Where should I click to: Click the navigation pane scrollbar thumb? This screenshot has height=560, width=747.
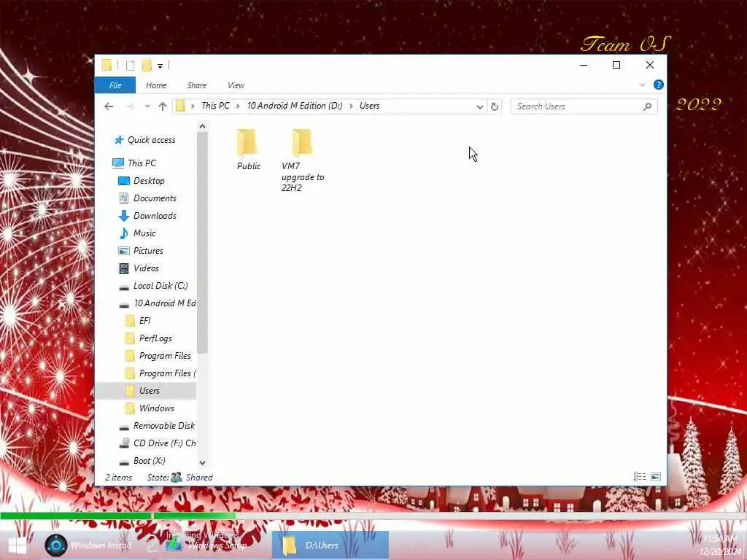point(202,243)
